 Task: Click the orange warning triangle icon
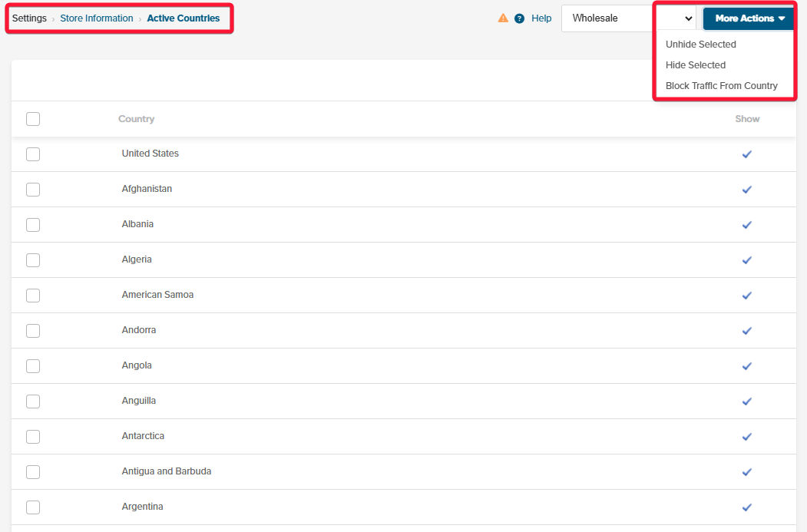tap(503, 18)
